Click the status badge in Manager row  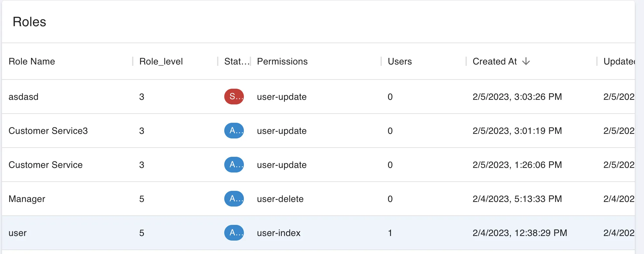pyautogui.click(x=234, y=199)
